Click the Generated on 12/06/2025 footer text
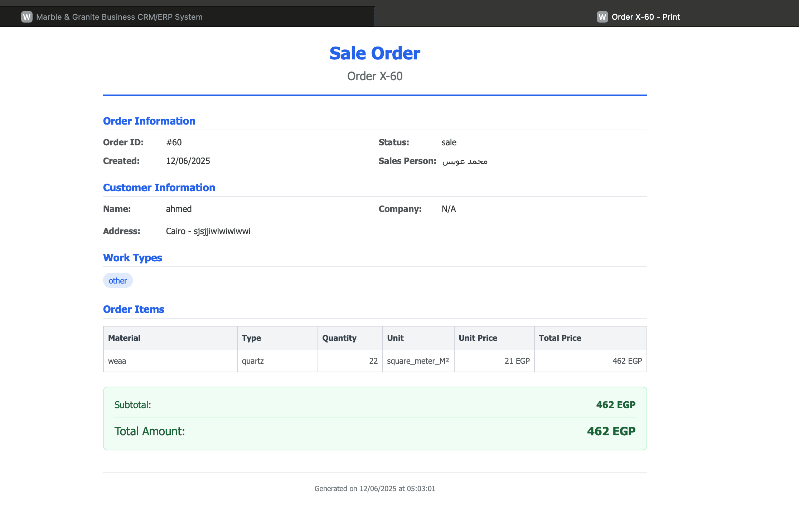The width and height of the screenshot is (799, 532). coord(375,489)
